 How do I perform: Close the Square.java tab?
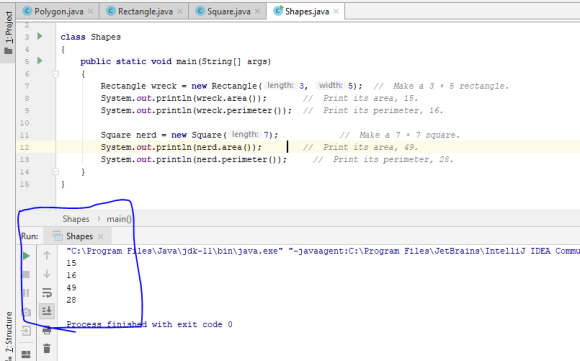[258, 11]
